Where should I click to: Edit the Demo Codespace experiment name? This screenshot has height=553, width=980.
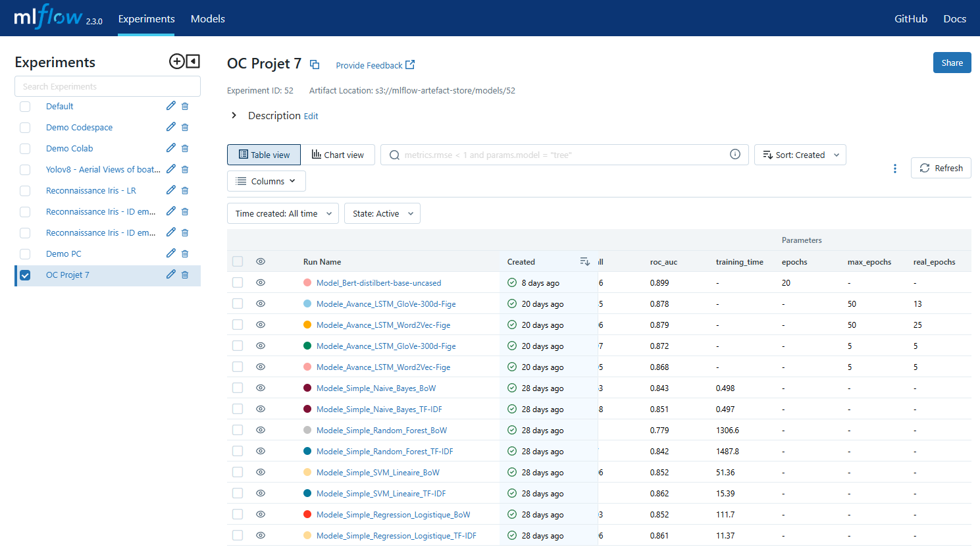click(171, 127)
